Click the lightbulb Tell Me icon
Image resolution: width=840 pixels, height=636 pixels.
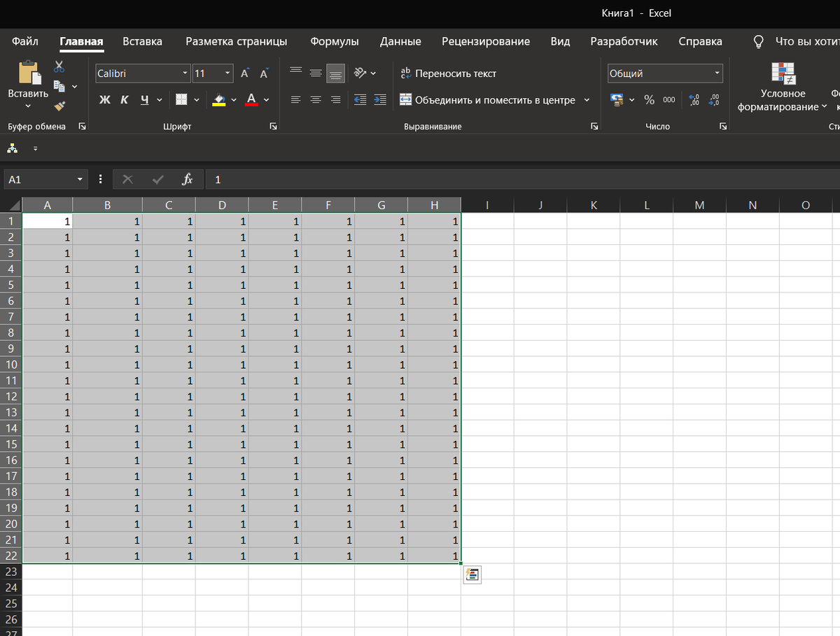coord(758,41)
